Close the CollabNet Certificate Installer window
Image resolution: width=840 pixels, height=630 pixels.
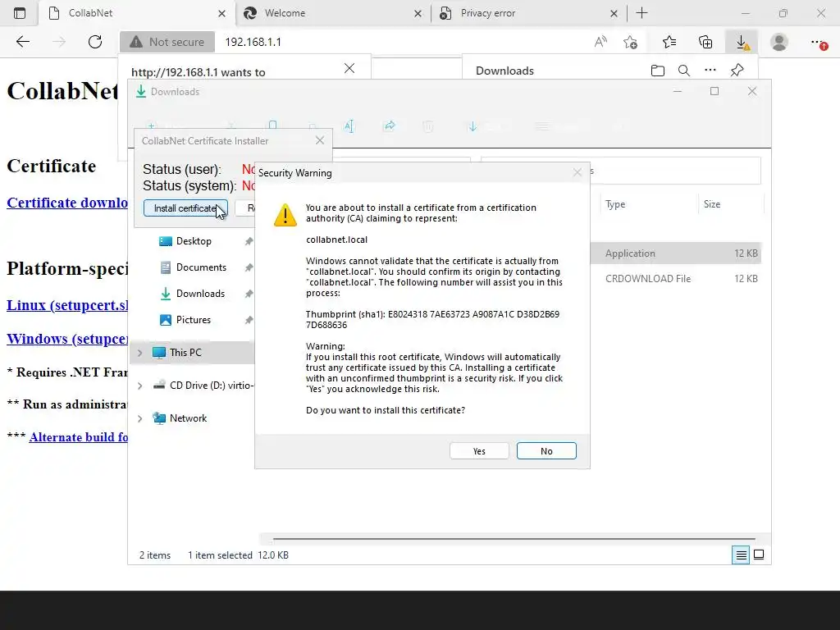(x=320, y=140)
